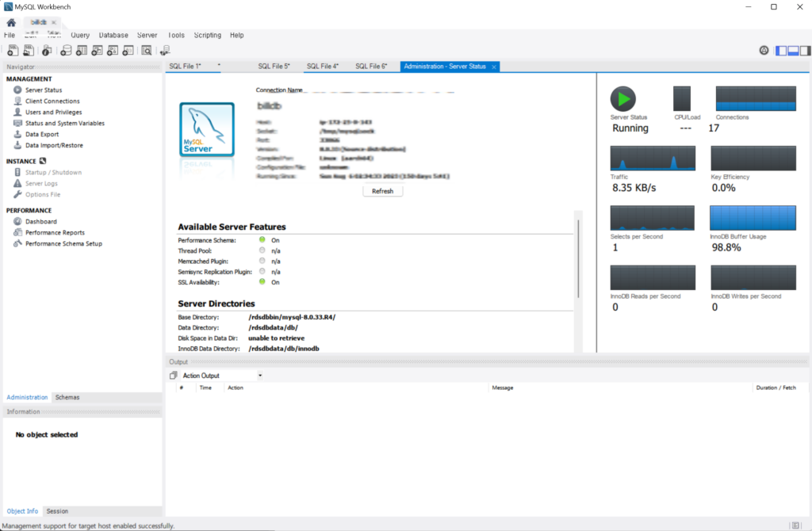
Task: Toggle the left sidebar panel visibility
Action: point(781,50)
